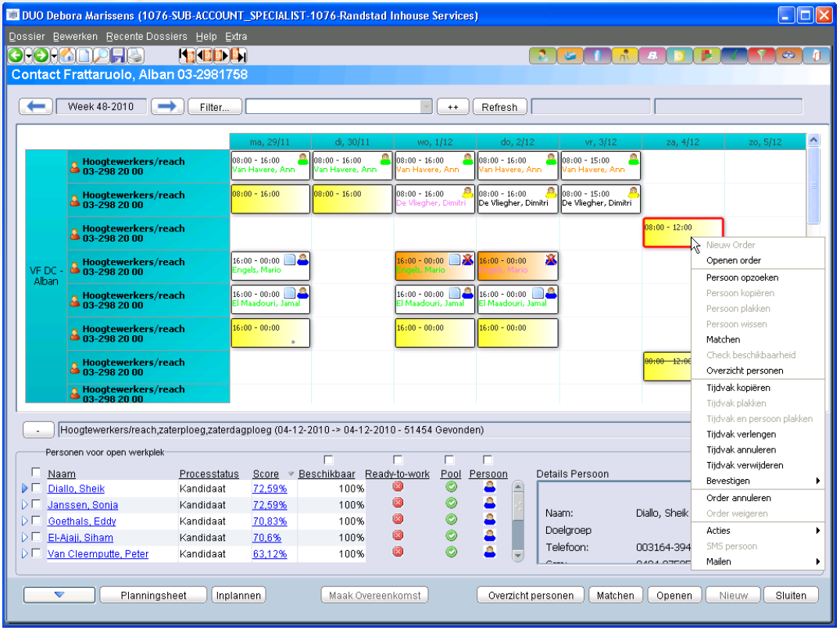Image resolution: width=840 pixels, height=630 pixels.
Task: Open the dropdown next to Filter button
Action: coord(425,107)
